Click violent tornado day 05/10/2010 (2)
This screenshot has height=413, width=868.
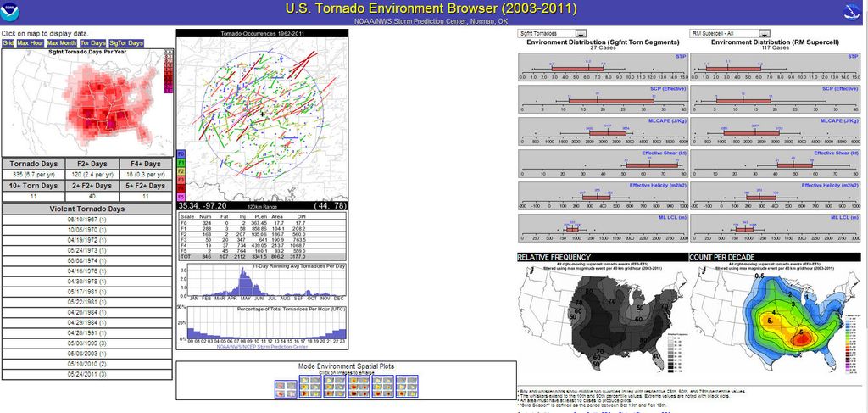pyautogui.click(x=87, y=364)
